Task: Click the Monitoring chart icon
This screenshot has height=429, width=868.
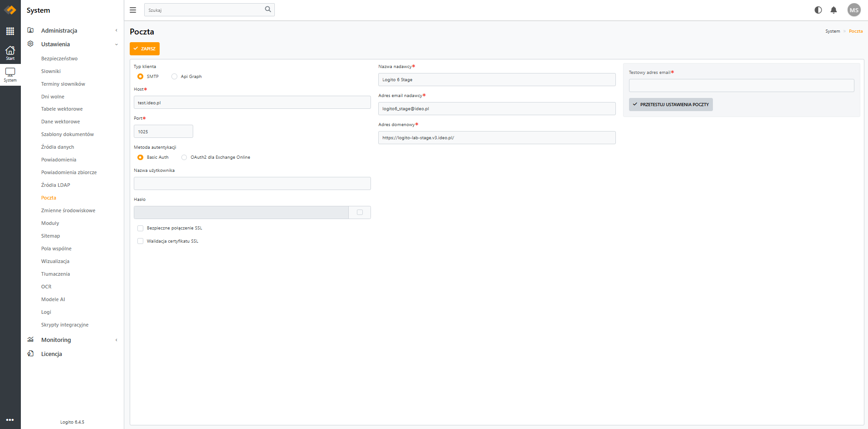Action: coord(30,340)
